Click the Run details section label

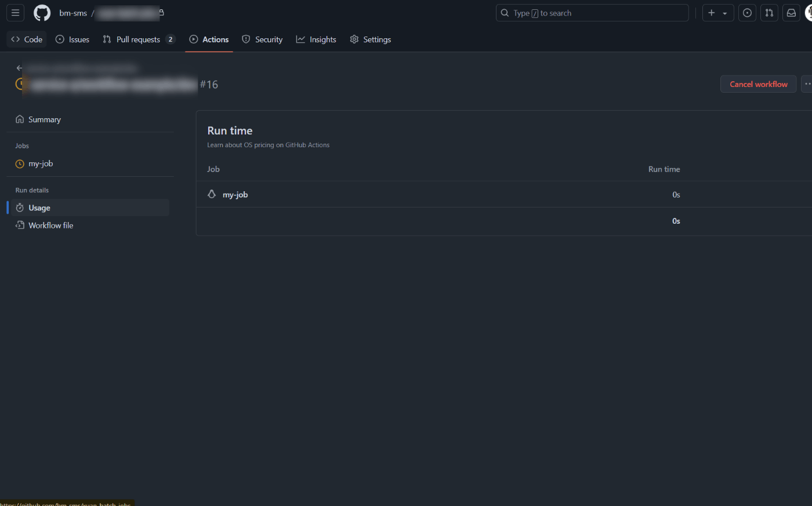32,190
